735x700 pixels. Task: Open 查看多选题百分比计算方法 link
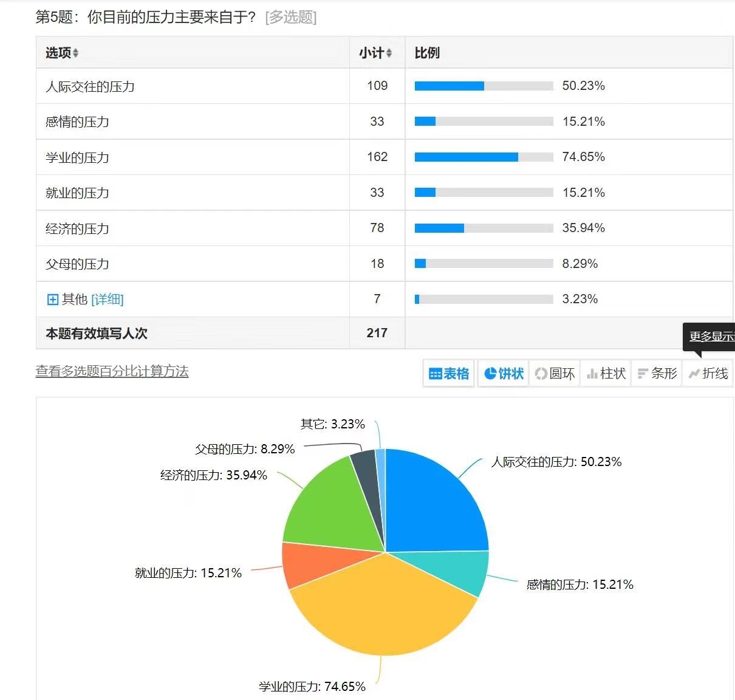pyautogui.click(x=112, y=371)
